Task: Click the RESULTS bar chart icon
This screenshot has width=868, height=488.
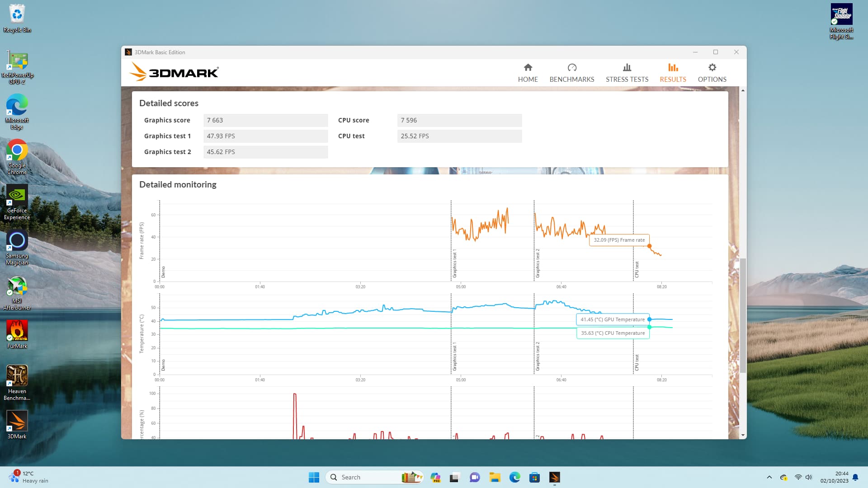Action: click(673, 68)
